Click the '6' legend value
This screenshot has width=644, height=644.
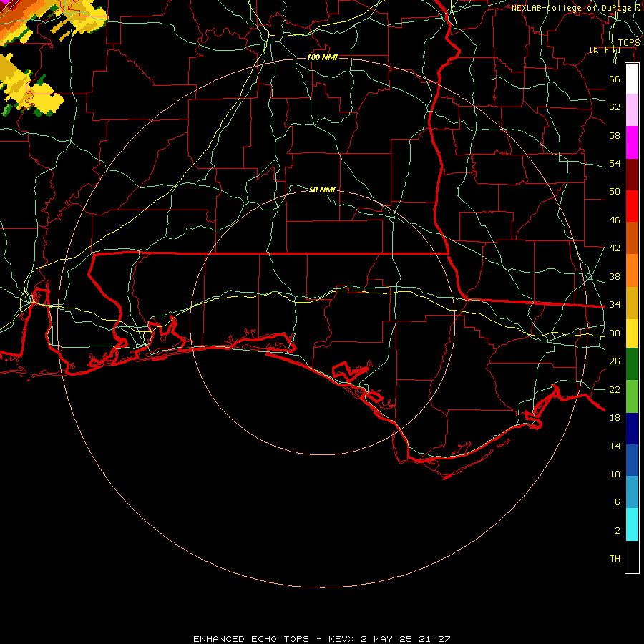click(618, 502)
